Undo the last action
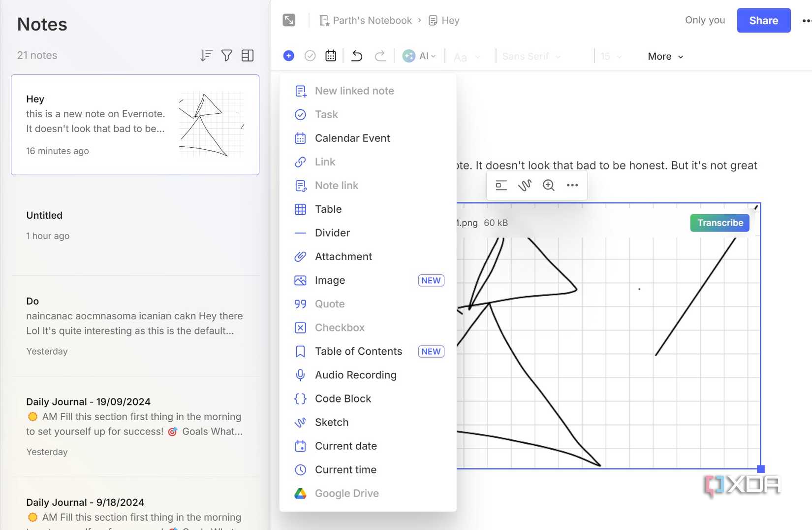 [x=357, y=56]
